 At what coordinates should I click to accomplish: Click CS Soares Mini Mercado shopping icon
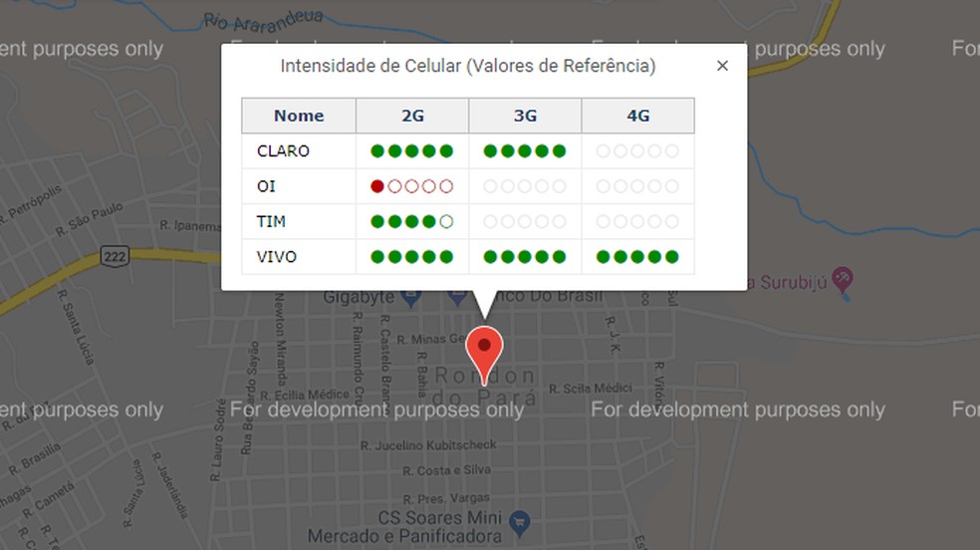point(518,520)
